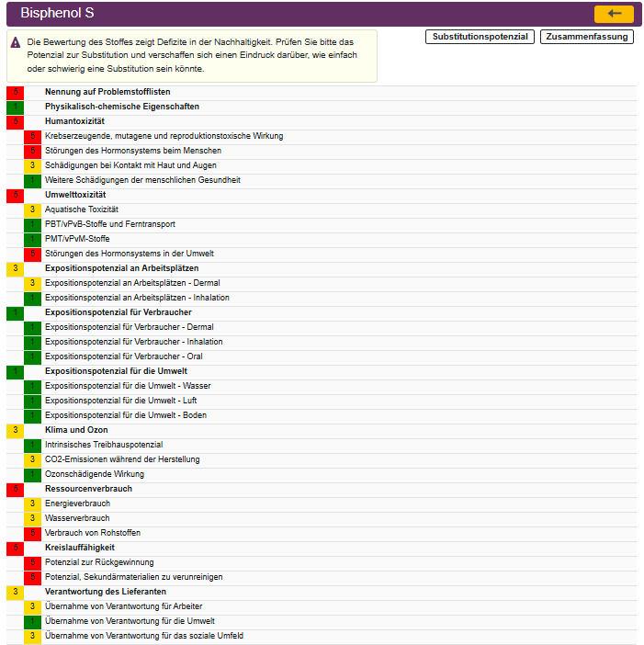Click the yellow back arrow button

tap(614, 14)
